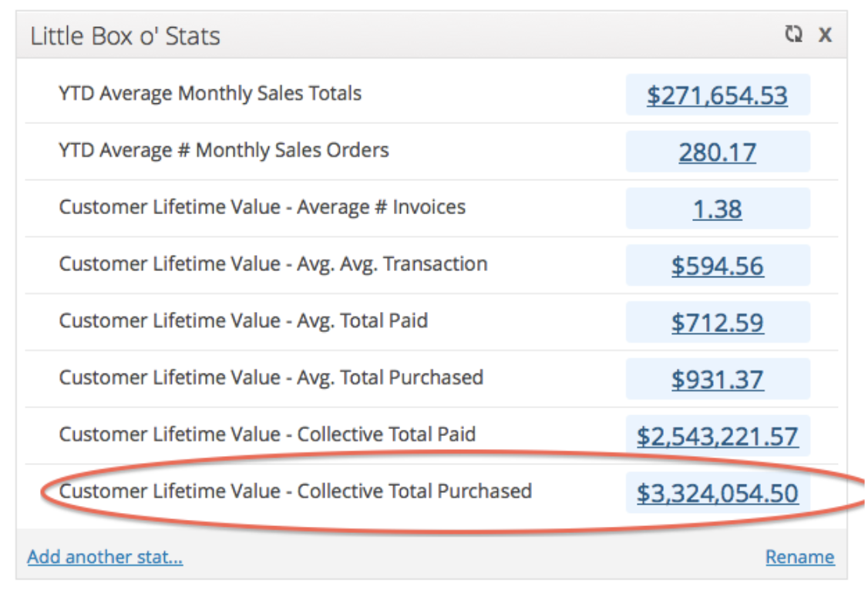
Task: Open the 1.38 average invoices value
Action: 717,209
